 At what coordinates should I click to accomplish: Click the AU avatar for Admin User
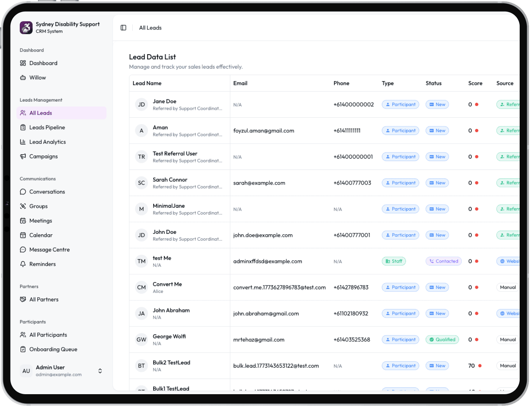(x=26, y=371)
